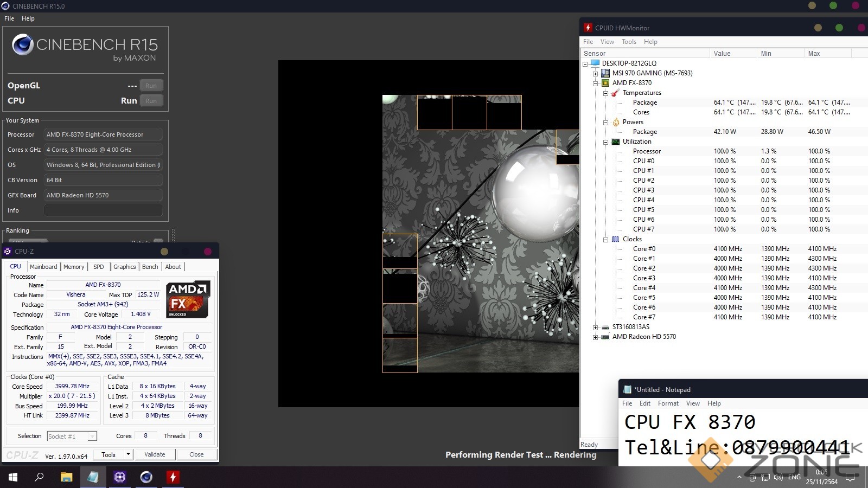
Task: Open the Tools dropdown arrow in CPU-Z
Action: coord(128,454)
